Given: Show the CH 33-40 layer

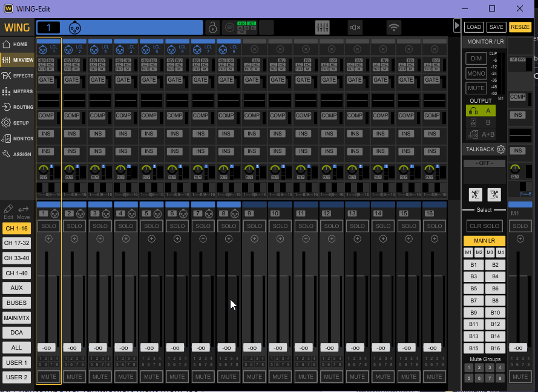Looking at the screenshot, I should [x=16, y=258].
